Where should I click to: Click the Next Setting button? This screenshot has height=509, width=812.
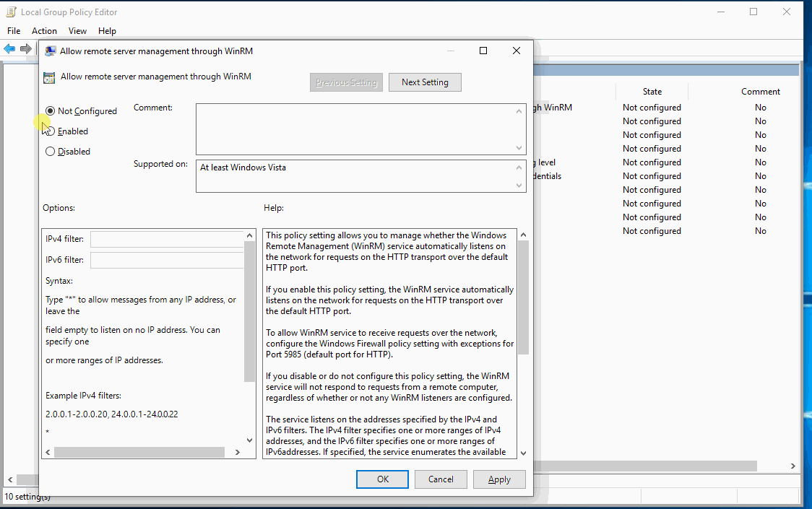[425, 82]
